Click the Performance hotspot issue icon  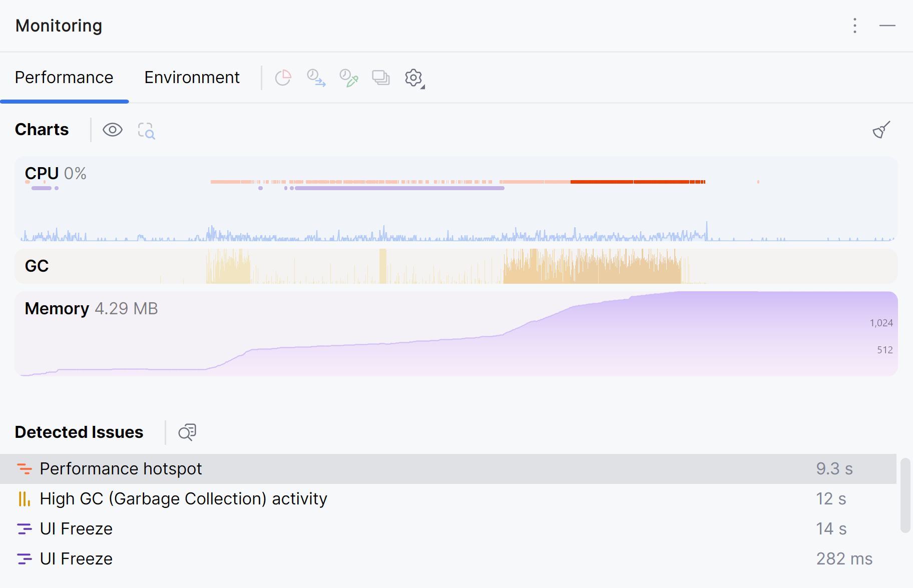pos(25,468)
